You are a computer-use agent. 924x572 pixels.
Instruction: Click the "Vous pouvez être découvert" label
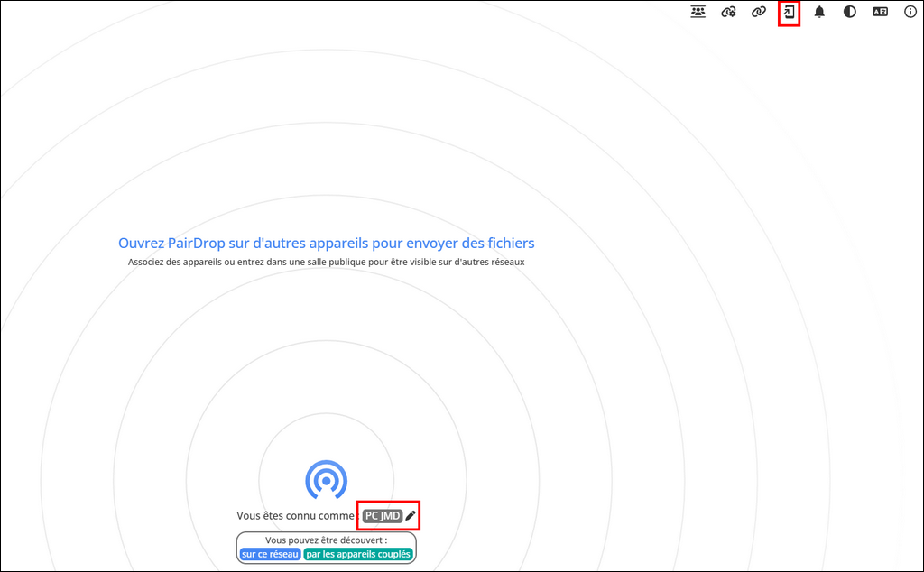pyautogui.click(x=326, y=540)
